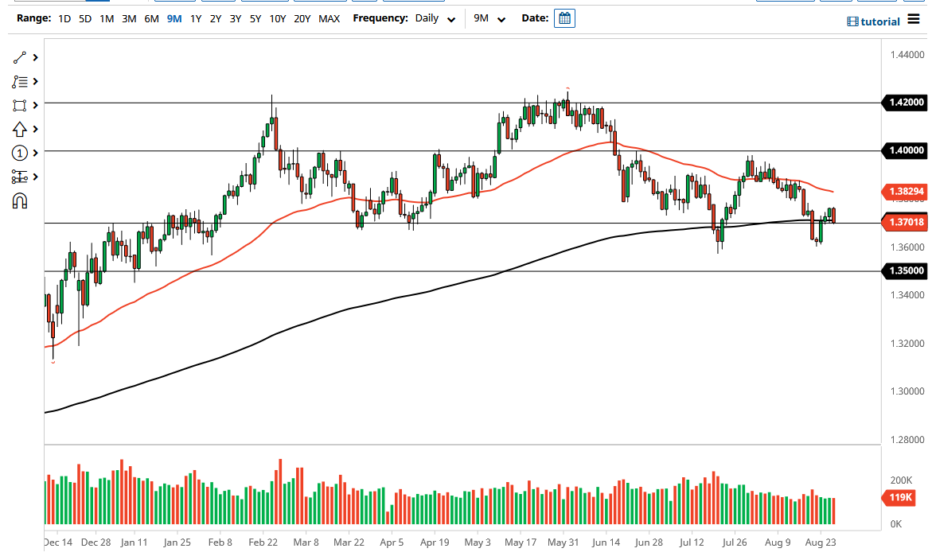Select the 5D range tab
Image resolution: width=932 pixels, height=560 pixels.
click(x=85, y=18)
